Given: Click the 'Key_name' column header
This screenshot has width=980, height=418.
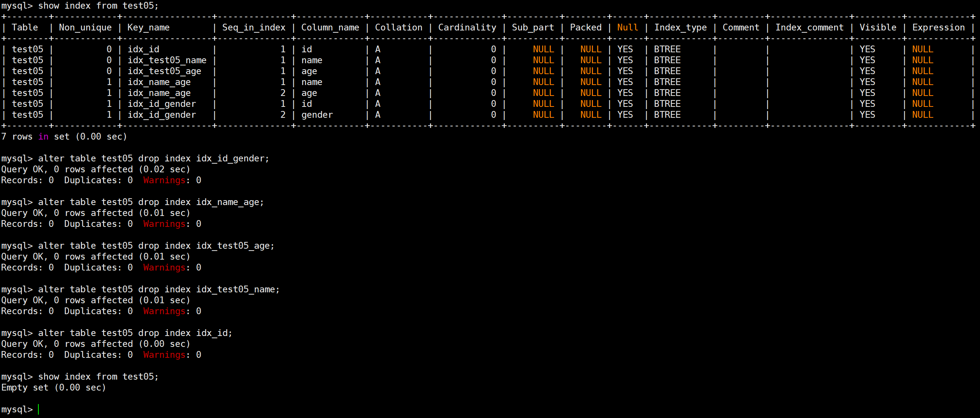Looking at the screenshot, I should [148, 28].
